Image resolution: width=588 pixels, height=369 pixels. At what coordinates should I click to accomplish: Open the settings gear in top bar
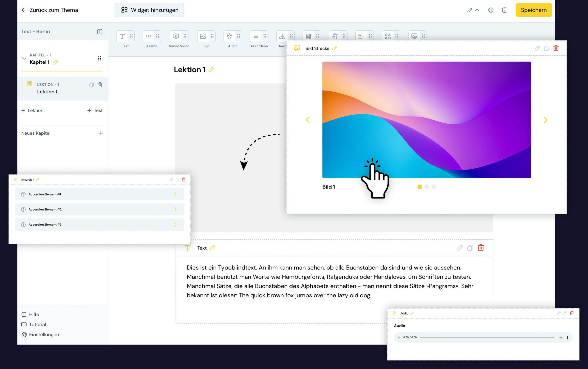coord(491,10)
